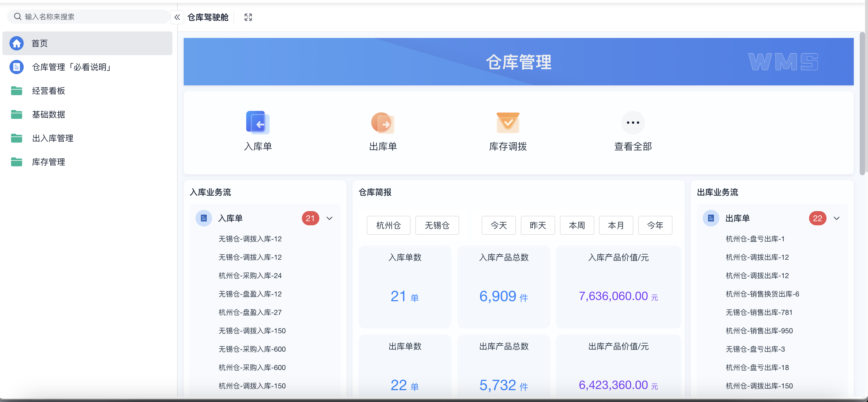Click the 入库单 shortcut label
The height and width of the screenshot is (402, 868).
click(258, 146)
